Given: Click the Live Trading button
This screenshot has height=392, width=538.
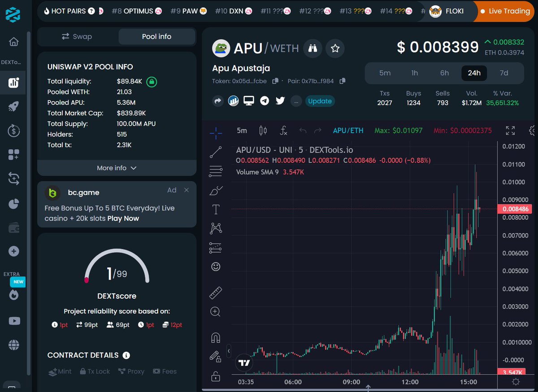Looking at the screenshot, I should [x=505, y=11].
